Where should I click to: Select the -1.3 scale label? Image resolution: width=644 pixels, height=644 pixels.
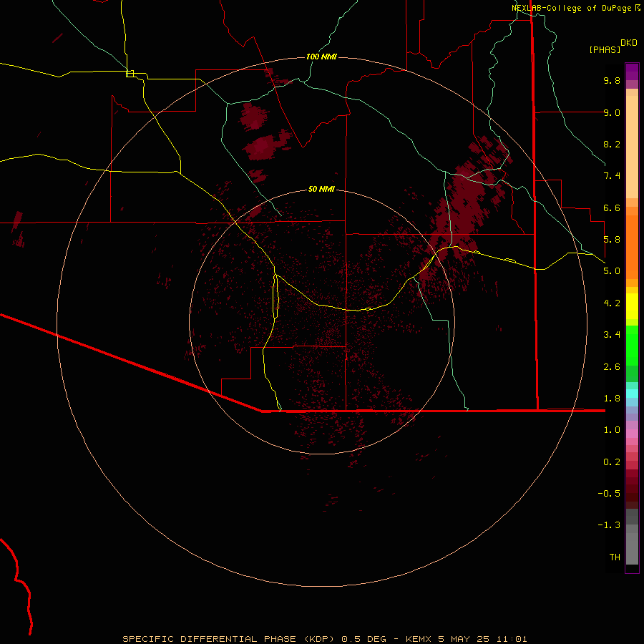coord(609,525)
